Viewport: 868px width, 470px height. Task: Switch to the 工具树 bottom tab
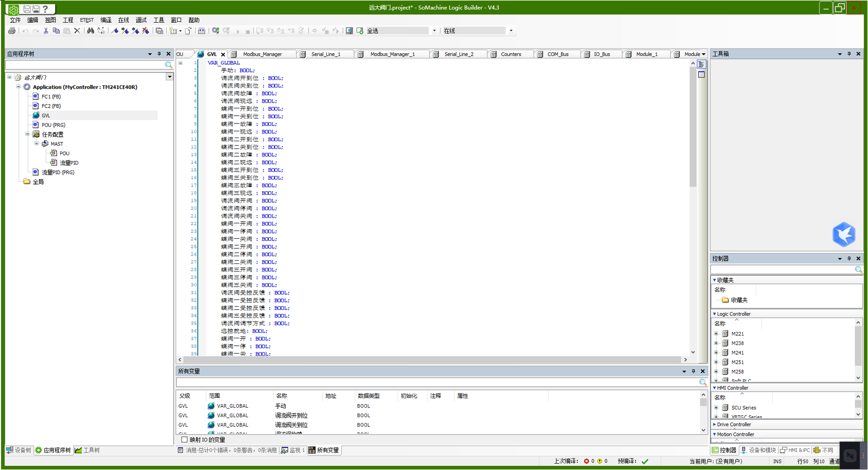[x=88, y=451]
